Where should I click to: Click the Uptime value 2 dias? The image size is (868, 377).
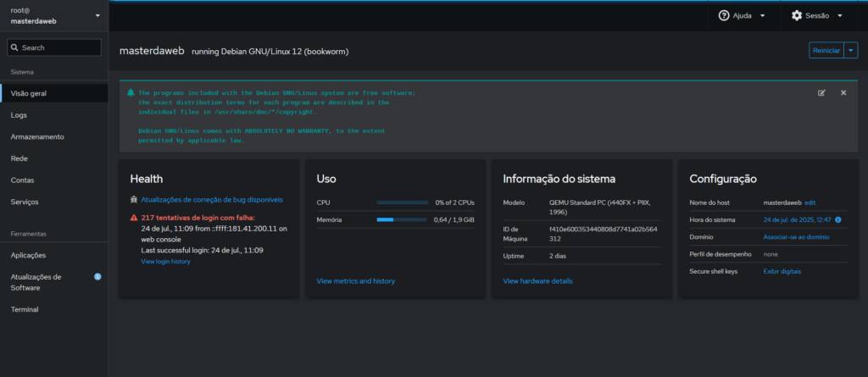pyautogui.click(x=558, y=256)
